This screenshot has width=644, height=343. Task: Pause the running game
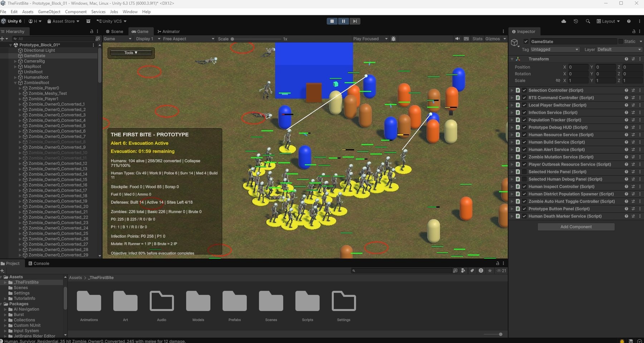point(343,21)
